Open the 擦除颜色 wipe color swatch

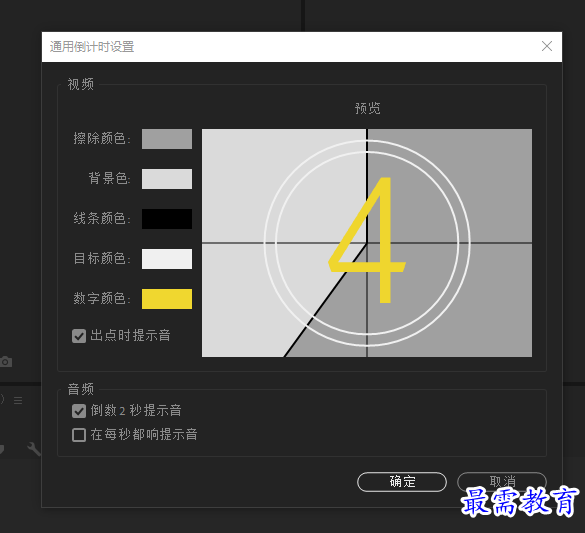(x=167, y=139)
